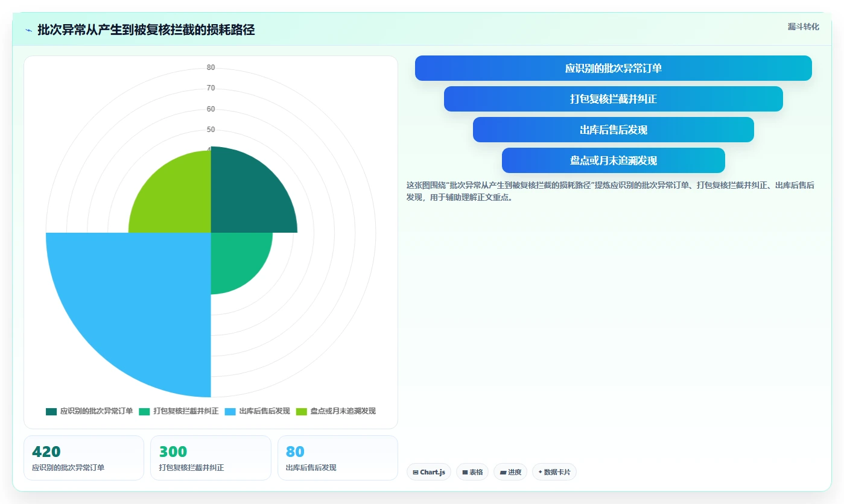Toggle the 出库后售后发现 legend item
Viewport: 844px width, 504px height.
pos(258,411)
